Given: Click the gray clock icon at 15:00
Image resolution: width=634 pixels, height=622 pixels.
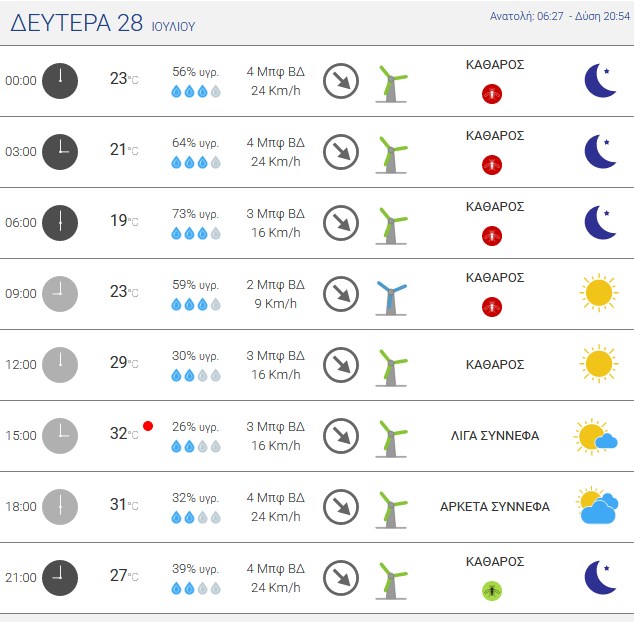Looking at the screenshot, I should click(x=60, y=436).
